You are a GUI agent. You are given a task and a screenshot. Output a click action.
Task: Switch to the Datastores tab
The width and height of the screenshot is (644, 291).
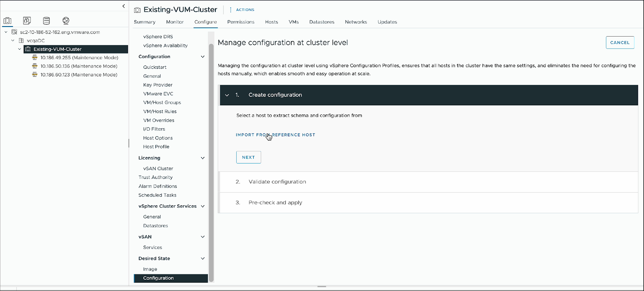click(322, 22)
